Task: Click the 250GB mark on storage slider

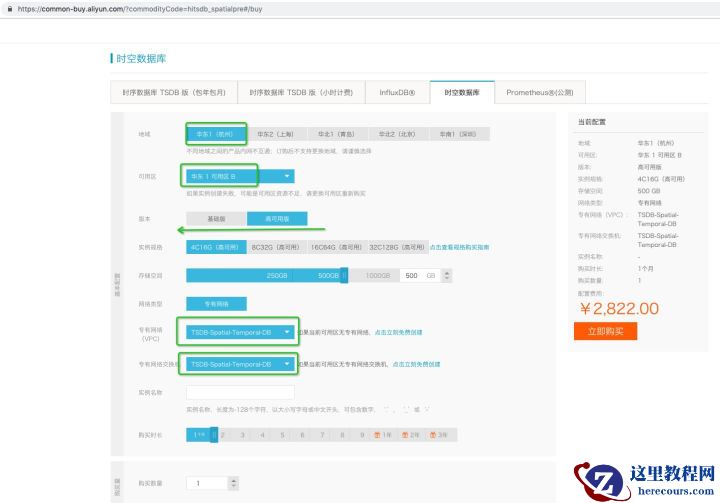Action: 277,276
